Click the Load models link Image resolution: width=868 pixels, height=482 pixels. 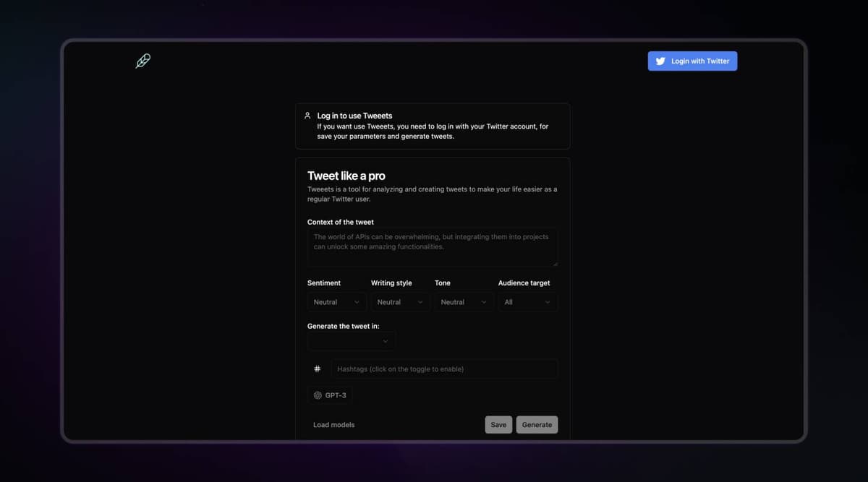[333, 424]
